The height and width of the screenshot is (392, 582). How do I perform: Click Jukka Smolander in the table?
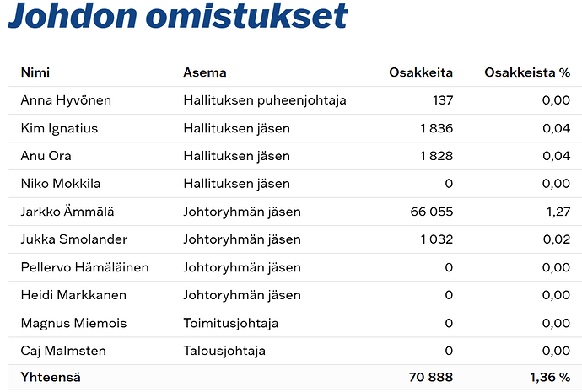[x=74, y=239]
